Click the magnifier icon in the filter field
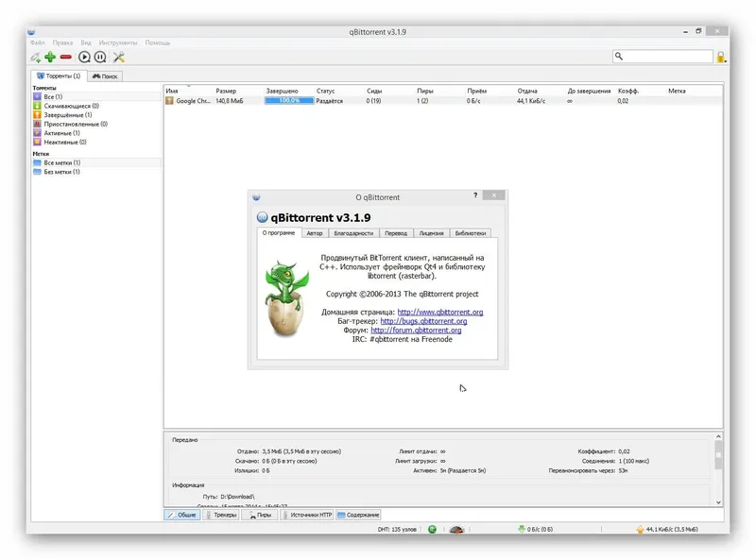The height and width of the screenshot is (560, 756). point(619,57)
